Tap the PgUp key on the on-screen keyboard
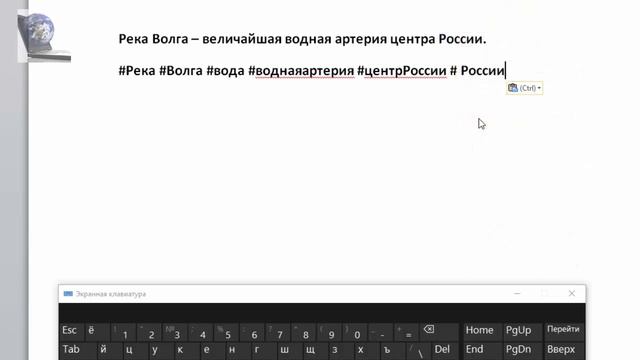 [x=522, y=332]
